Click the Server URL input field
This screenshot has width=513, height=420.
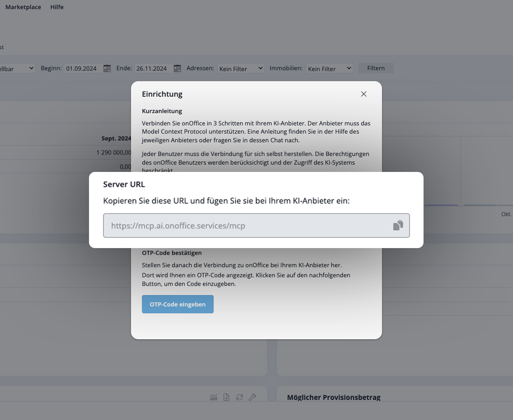pyautogui.click(x=256, y=226)
